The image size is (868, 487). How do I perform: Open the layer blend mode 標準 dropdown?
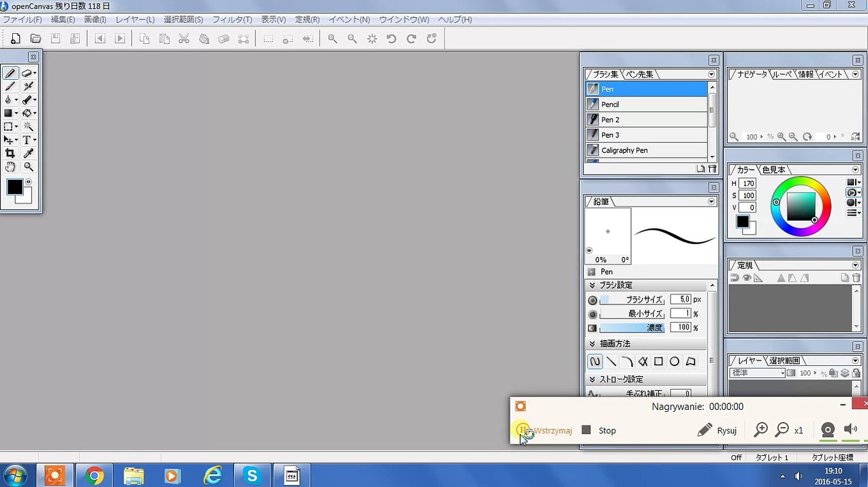[758, 373]
